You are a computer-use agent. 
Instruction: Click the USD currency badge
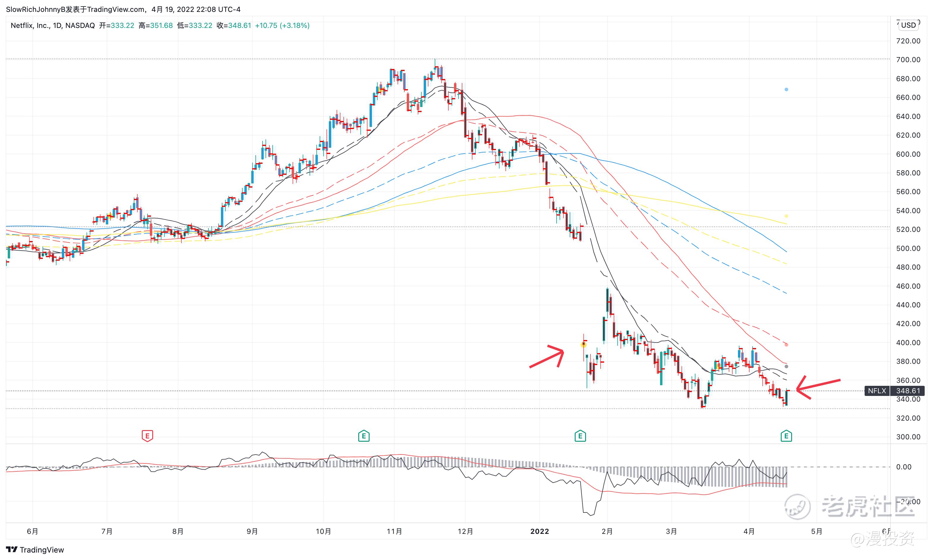(x=908, y=25)
